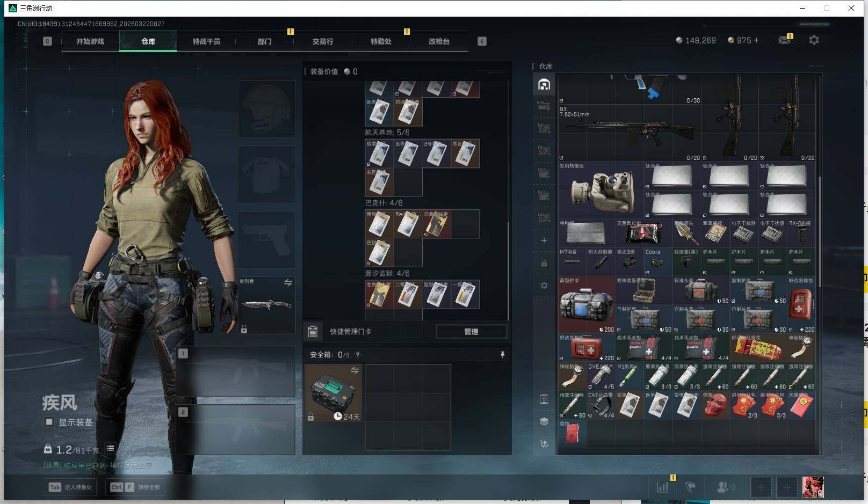Image resolution: width=868 pixels, height=504 pixels.
Task: Select the 军用热像仪 thermal imager item
Action: click(601, 190)
